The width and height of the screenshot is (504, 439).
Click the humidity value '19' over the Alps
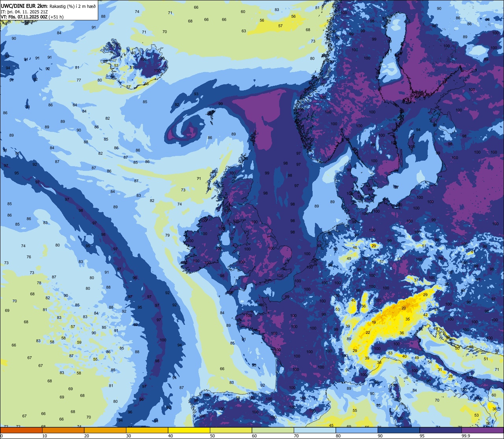374,322
